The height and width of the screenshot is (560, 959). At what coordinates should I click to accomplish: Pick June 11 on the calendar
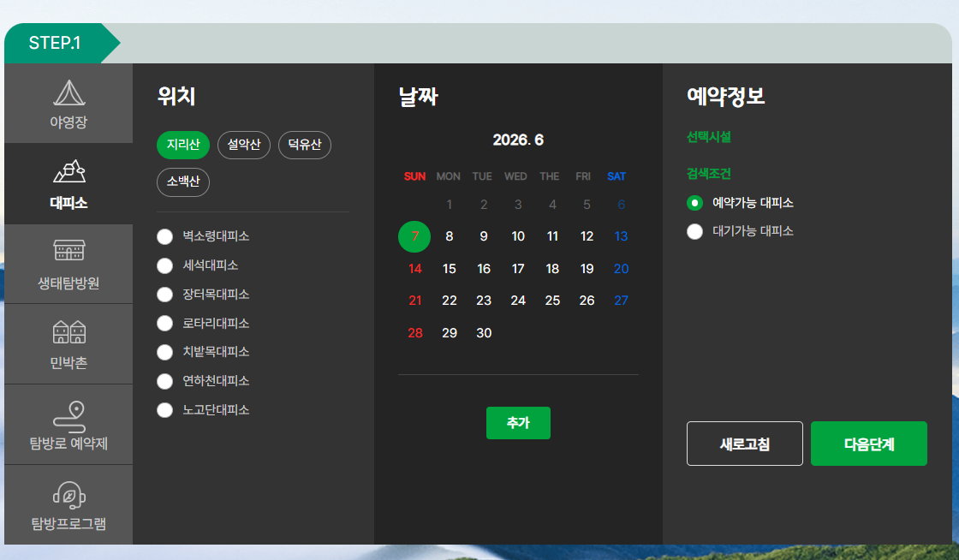552,236
